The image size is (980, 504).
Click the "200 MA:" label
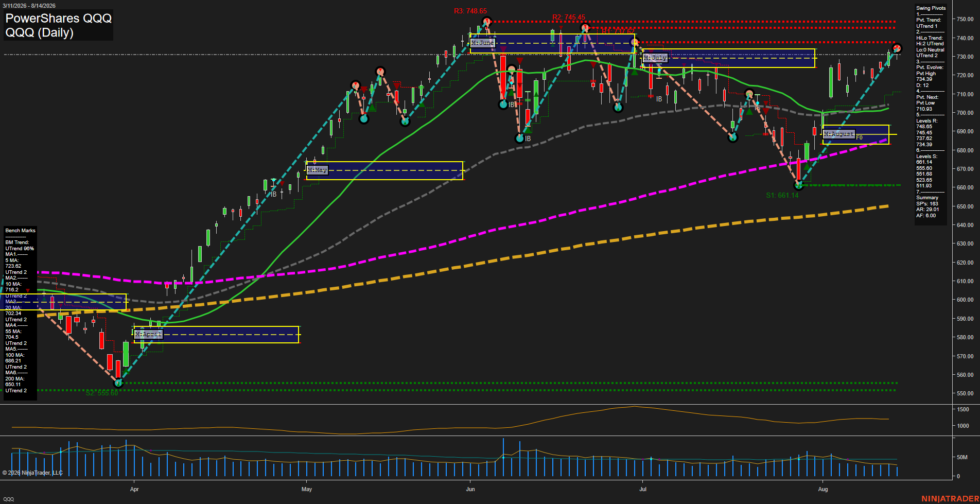pyautogui.click(x=14, y=379)
